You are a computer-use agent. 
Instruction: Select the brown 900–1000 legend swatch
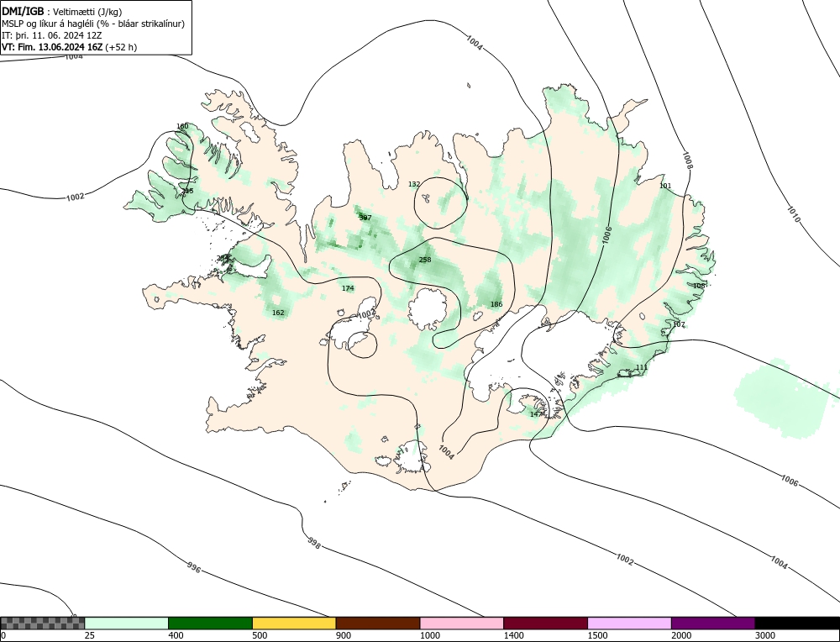[378, 624]
